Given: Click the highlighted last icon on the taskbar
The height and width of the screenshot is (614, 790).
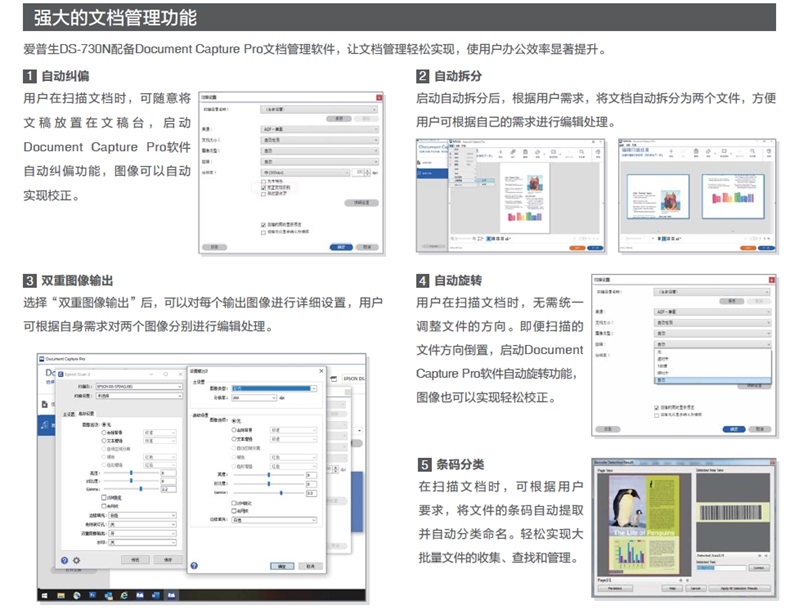Looking at the screenshot, I should pos(171,595).
